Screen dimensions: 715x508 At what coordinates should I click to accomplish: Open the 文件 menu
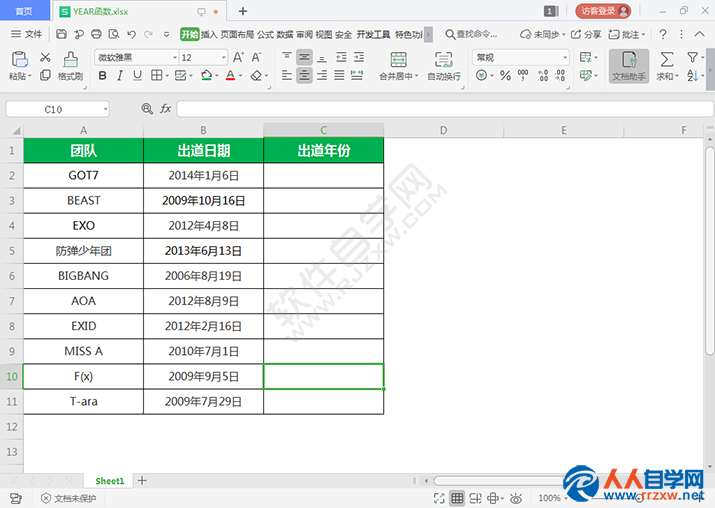tap(26, 34)
